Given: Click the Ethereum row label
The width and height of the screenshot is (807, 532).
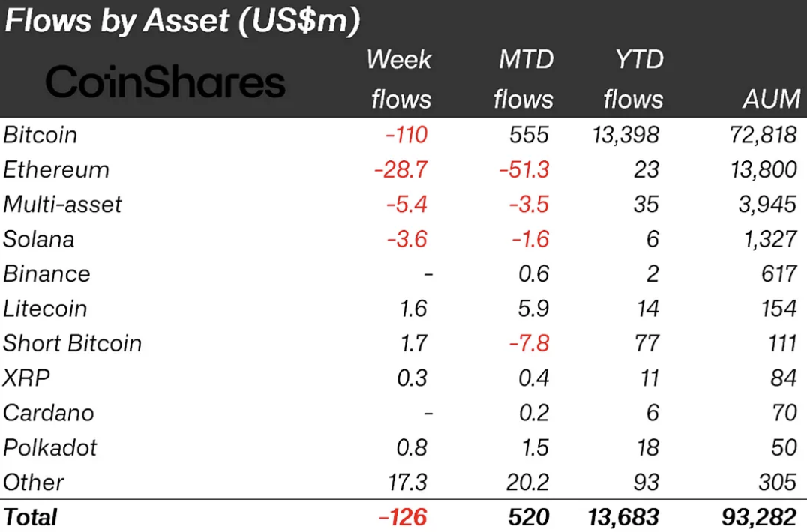Looking at the screenshot, I should pos(56,170).
